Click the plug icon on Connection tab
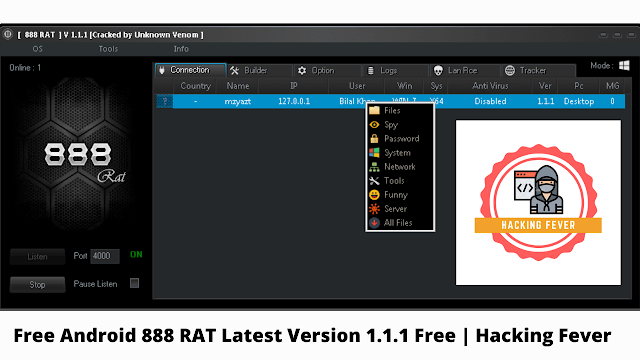The height and width of the screenshot is (360, 640). click(x=162, y=70)
